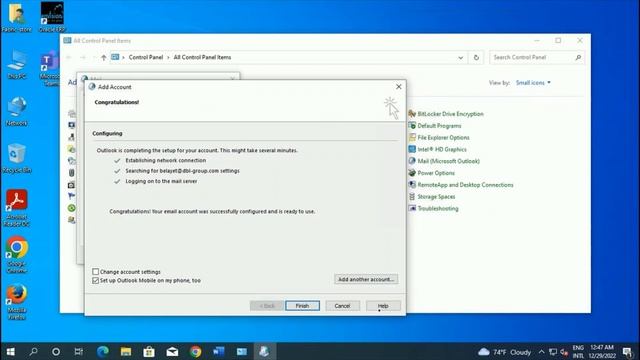
Task: Open the View by Small icons dropdown
Action: tap(533, 82)
